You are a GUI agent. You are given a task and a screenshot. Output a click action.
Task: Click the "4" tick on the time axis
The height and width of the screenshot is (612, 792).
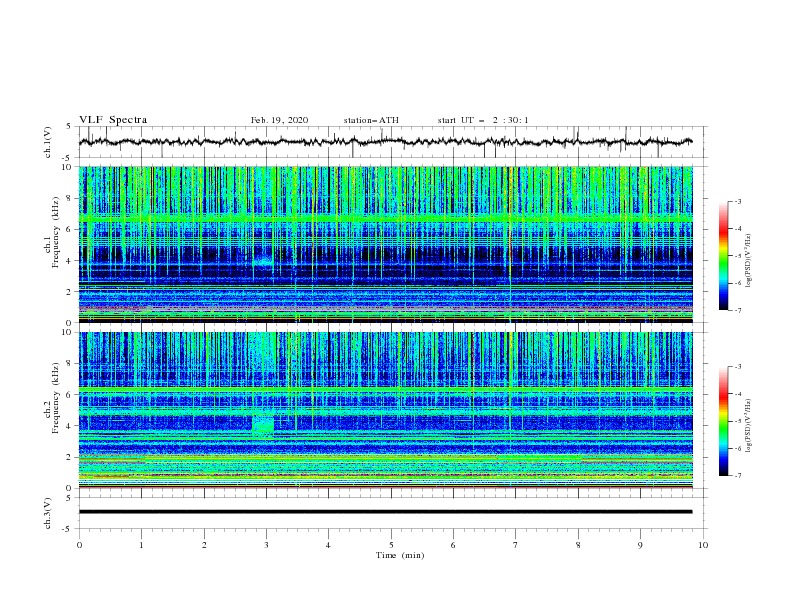coord(328,545)
